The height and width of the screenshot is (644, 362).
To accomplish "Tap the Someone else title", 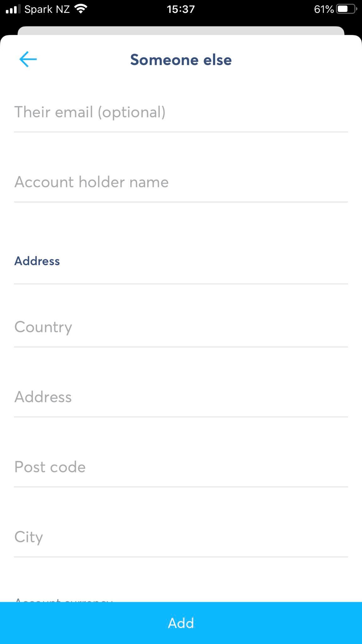I will pos(181,60).
